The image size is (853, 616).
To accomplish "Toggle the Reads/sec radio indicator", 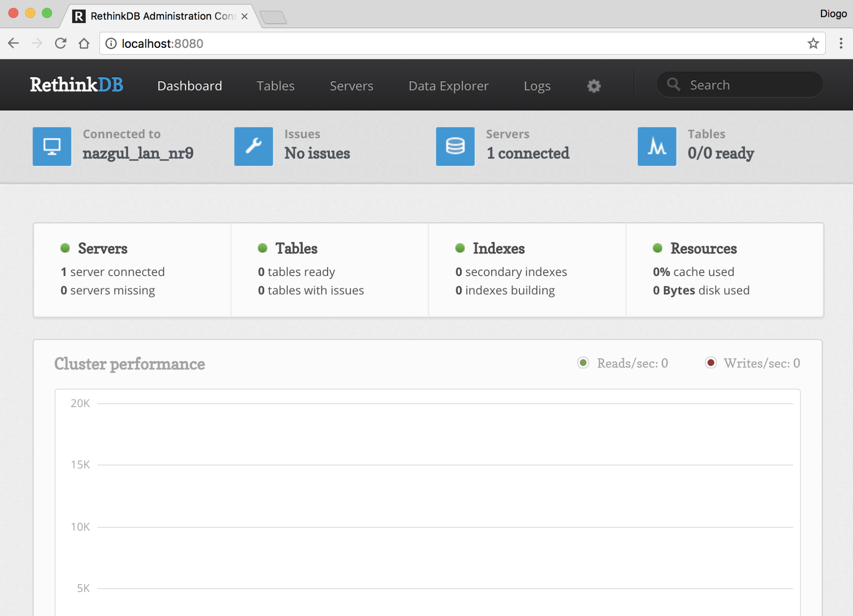I will (583, 363).
